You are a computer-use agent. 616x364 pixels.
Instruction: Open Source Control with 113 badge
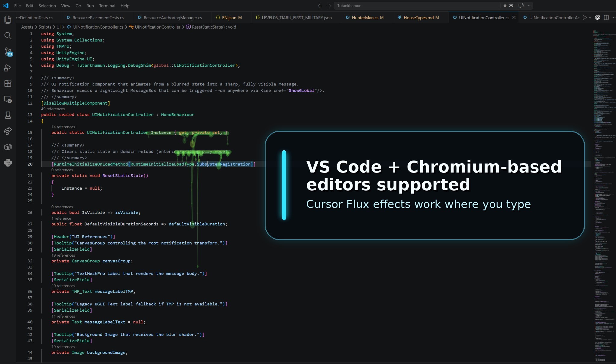(x=8, y=52)
